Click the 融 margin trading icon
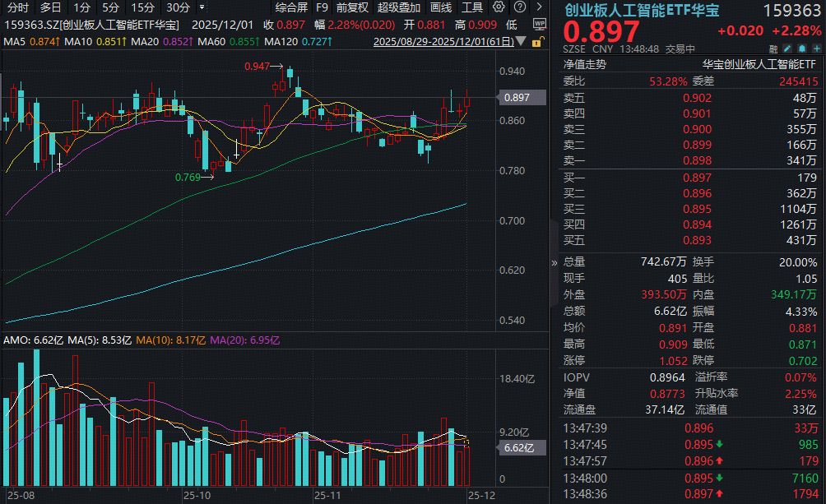Image resolution: width=826 pixels, height=504 pixels. (772, 48)
